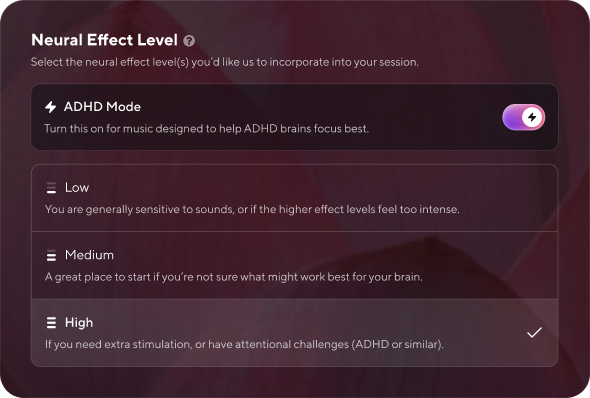Screen dimensions: 590x398
Task: Turn off the ADHD Mode switch
Action: pyautogui.click(x=523, y=117)
